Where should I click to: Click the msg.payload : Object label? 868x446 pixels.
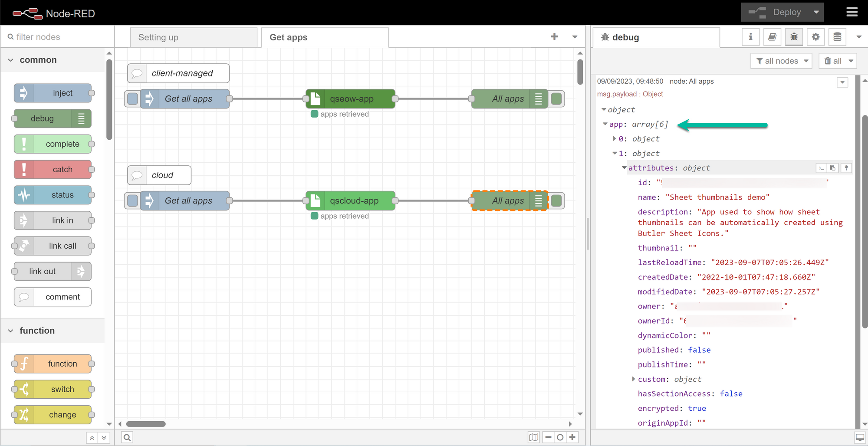coord(630,94)
